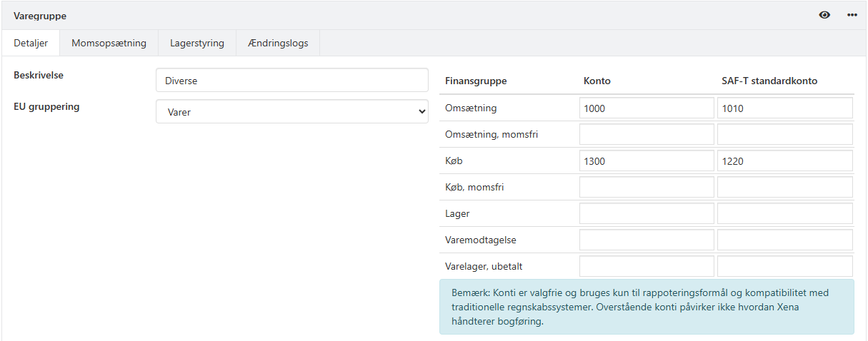Screen dimensions: 868x341
Task: Show the Ændringslogs tab
Action: pos(278,43)
